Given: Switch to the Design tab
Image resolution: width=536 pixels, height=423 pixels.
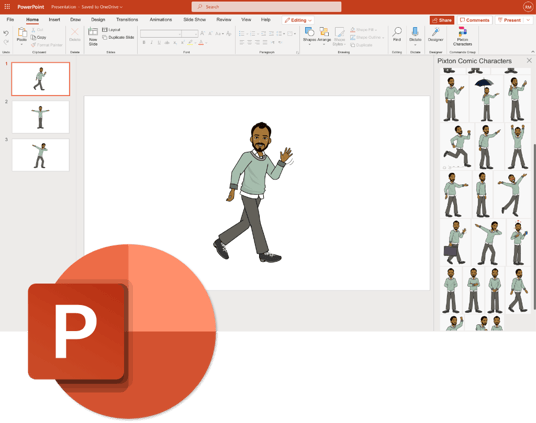Looking at the screenshot, I should click(98, 19).
